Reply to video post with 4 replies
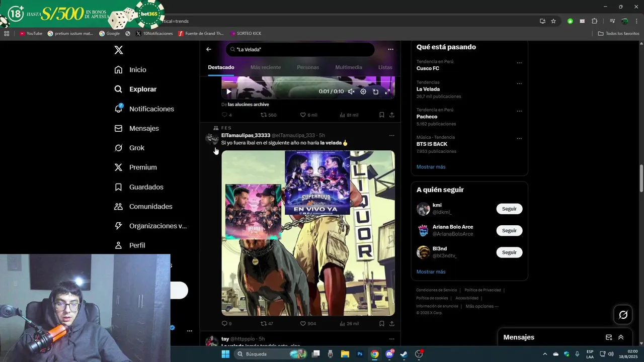Viewport: 644px width, 362px height. coord(227,115)
